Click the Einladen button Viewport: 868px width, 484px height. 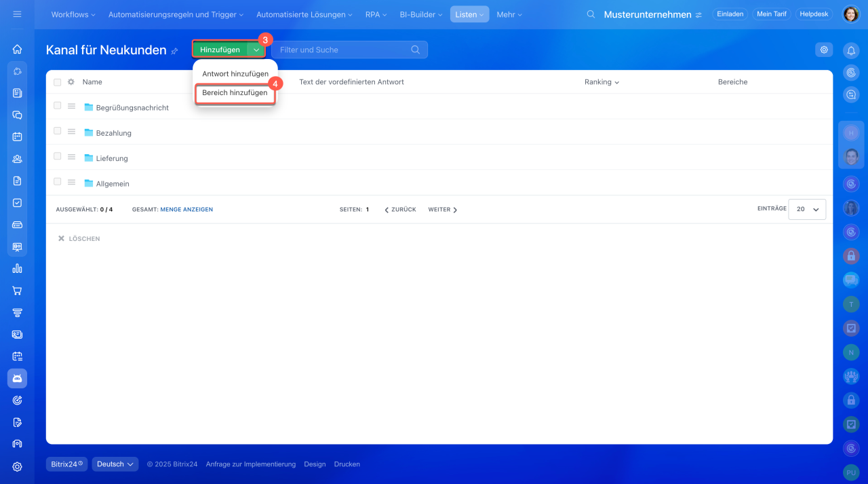(x=730, y=14)
